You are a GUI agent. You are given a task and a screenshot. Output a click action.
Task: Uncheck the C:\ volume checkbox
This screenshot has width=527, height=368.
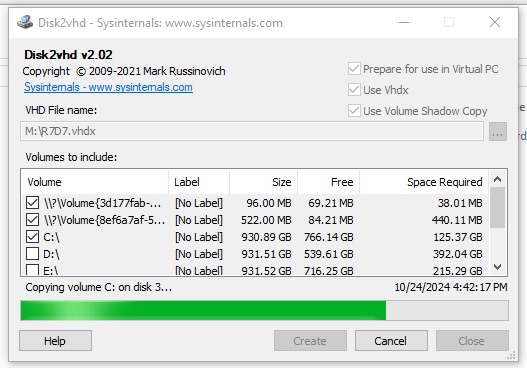pyautogui.click(x=32, y=237)
